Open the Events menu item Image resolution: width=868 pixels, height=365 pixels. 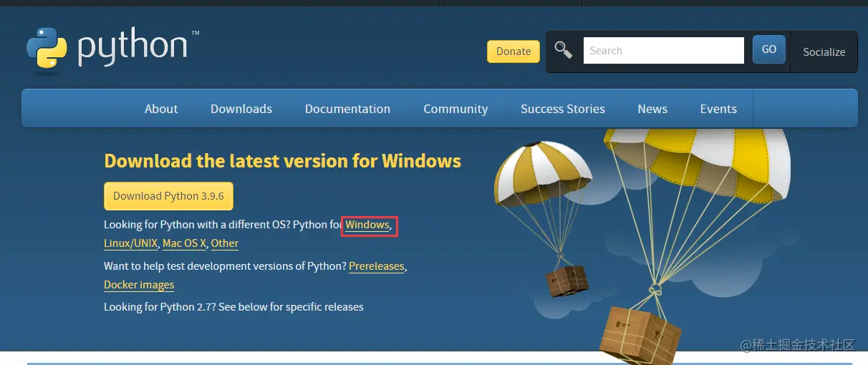coord(718,109)
